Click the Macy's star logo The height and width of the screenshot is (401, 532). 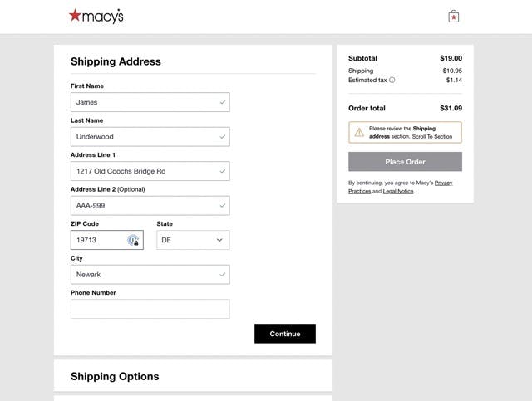tap(96, 16)
